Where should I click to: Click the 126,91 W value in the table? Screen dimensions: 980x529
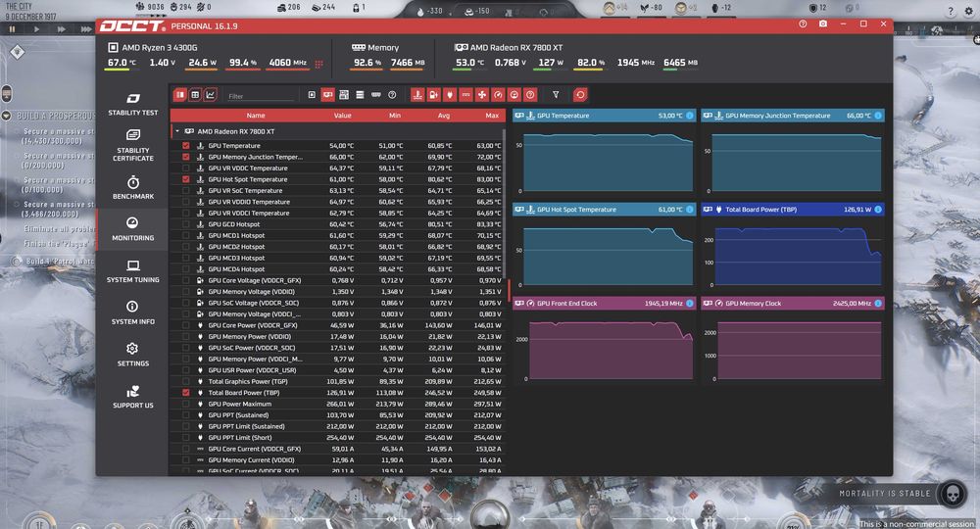(340, 393)
